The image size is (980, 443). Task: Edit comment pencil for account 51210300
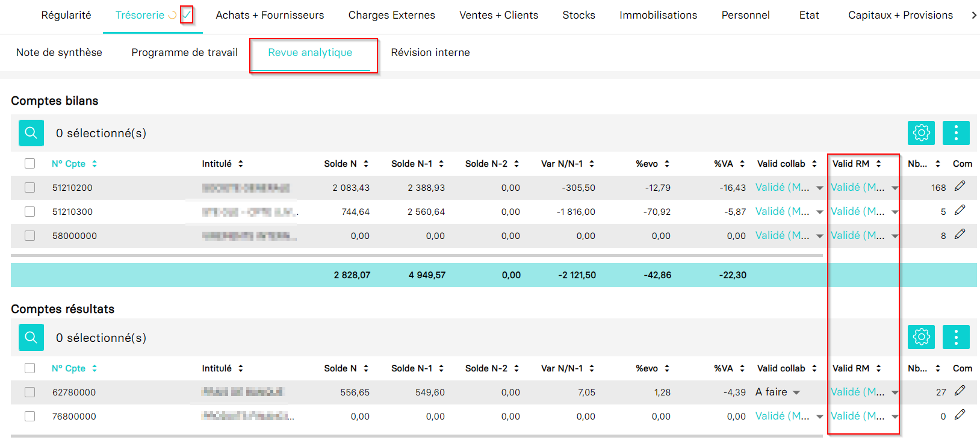click(960, 210)
